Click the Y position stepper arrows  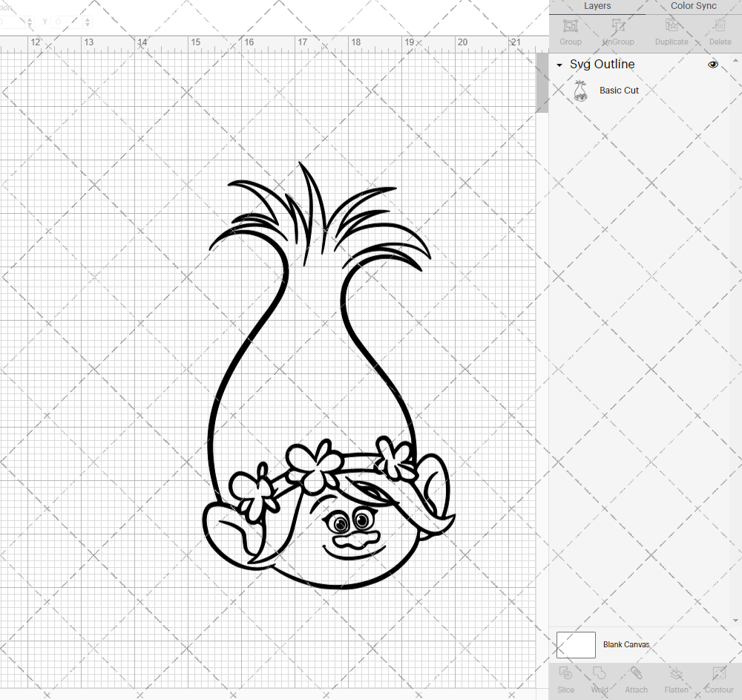tap(88, 22)
